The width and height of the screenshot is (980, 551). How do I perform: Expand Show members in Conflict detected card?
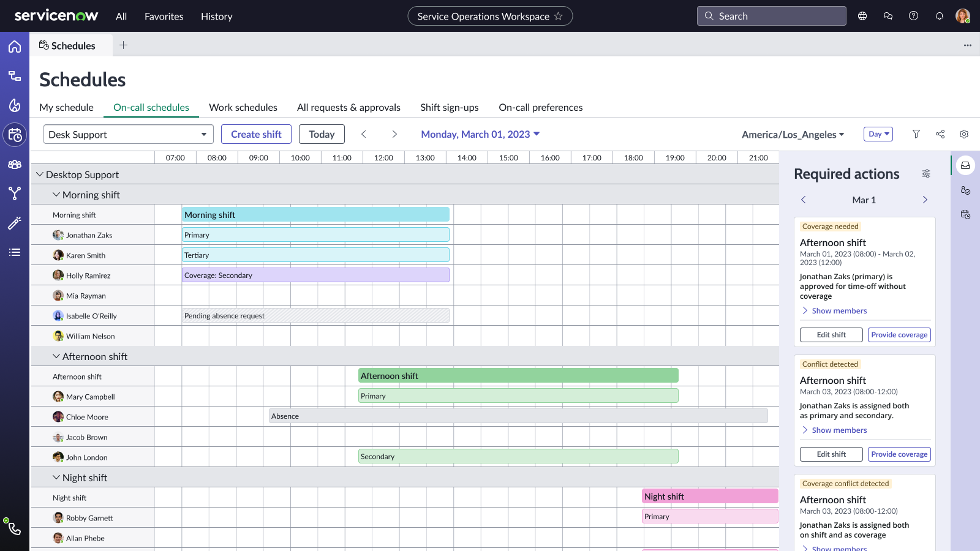[834, 430]
